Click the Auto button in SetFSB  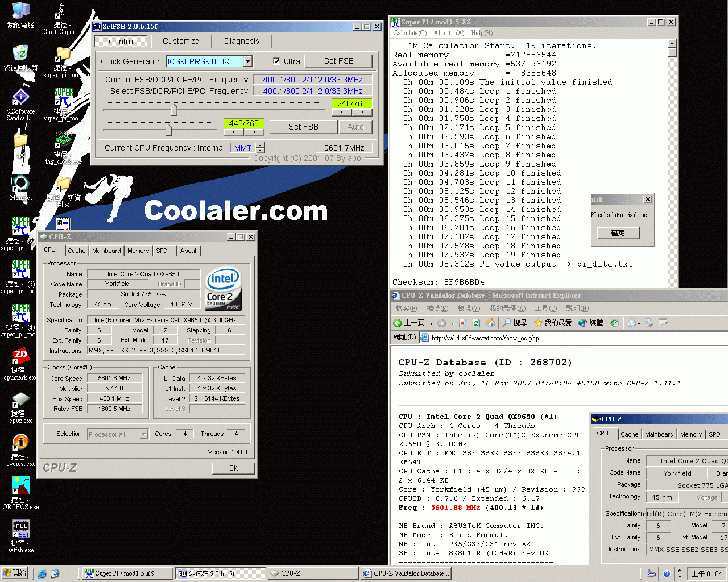click(355, 127)
